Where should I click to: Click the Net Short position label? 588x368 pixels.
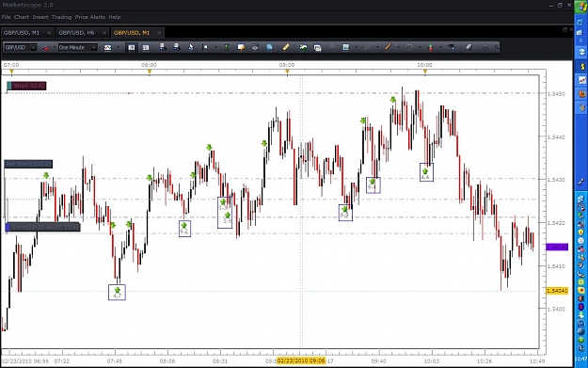point(28,164)
